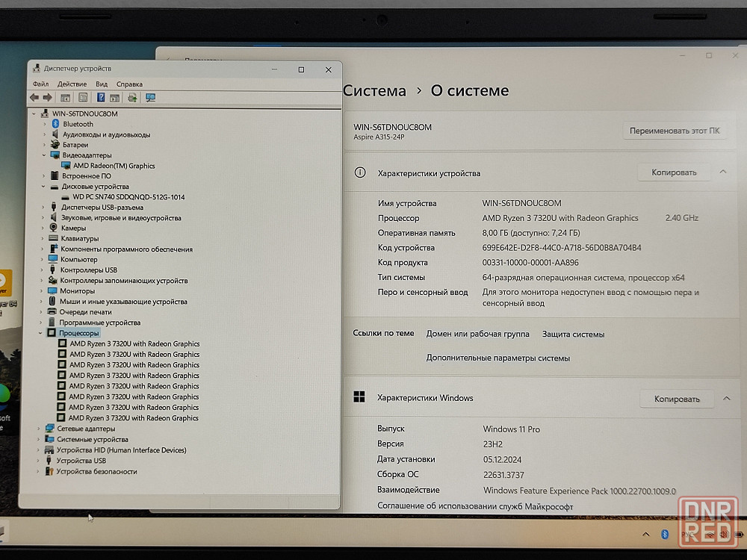Click the Клавиатуры keyboard icon in the tree

tap(53, 238)
